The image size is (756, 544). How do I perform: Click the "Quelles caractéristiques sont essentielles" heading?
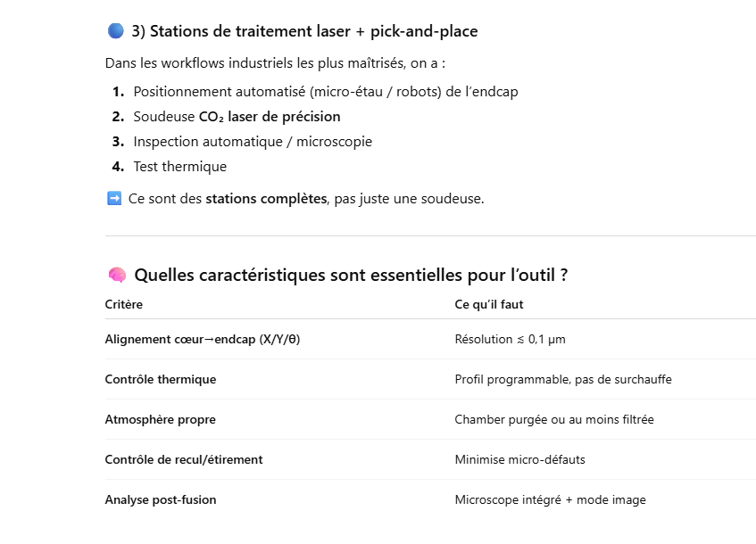[351, 275]
